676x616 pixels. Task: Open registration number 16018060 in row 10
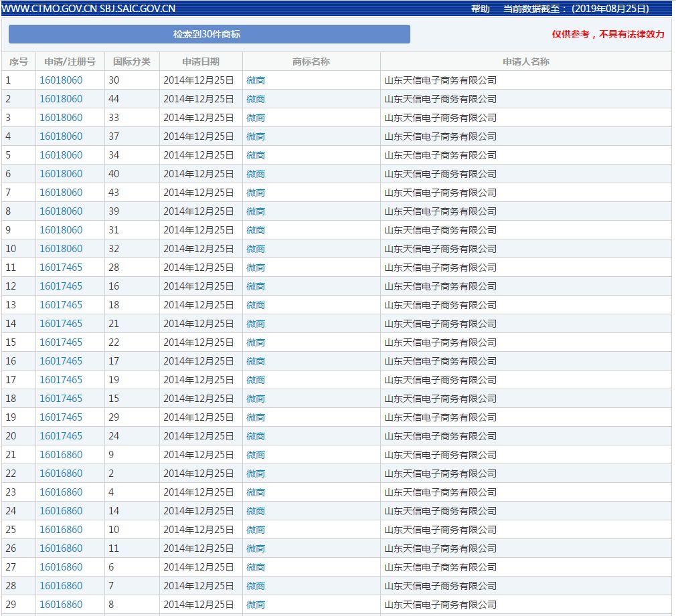(x=61, y=249)
